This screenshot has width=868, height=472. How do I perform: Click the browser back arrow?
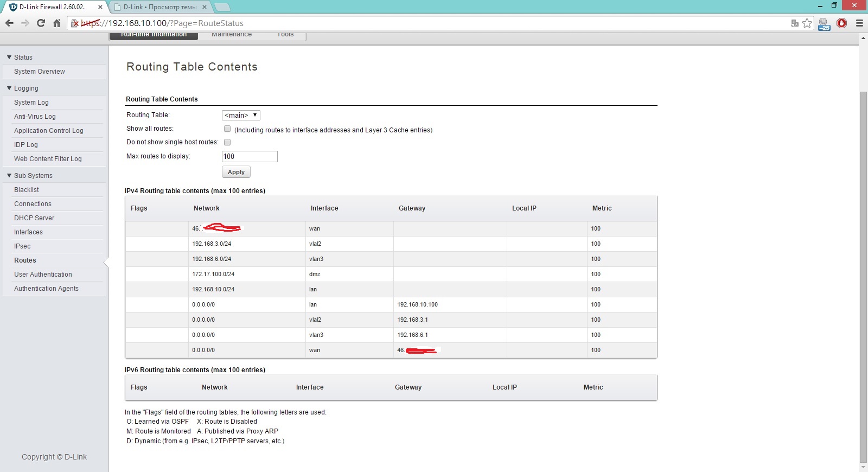9,23
